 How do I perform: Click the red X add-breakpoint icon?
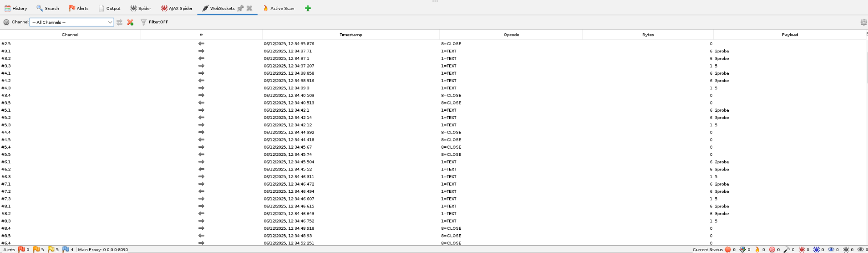(130, 22)
